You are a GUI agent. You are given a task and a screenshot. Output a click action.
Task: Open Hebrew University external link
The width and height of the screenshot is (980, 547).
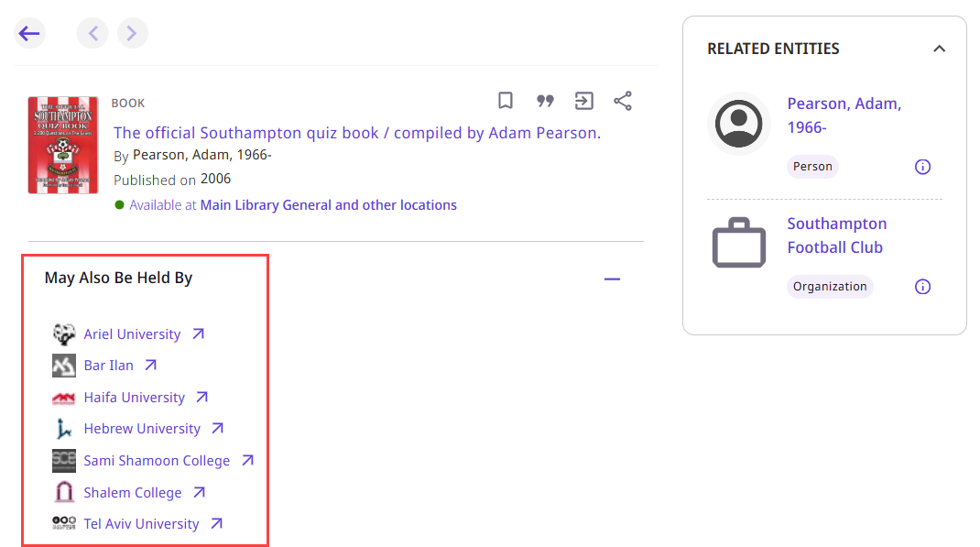pos(142,429)
